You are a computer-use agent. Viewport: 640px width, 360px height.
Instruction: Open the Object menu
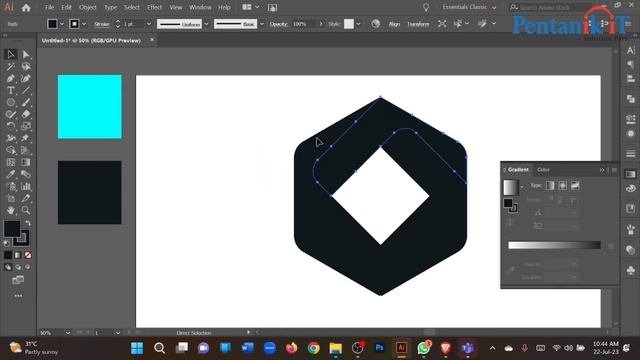[x=87, y=7]
